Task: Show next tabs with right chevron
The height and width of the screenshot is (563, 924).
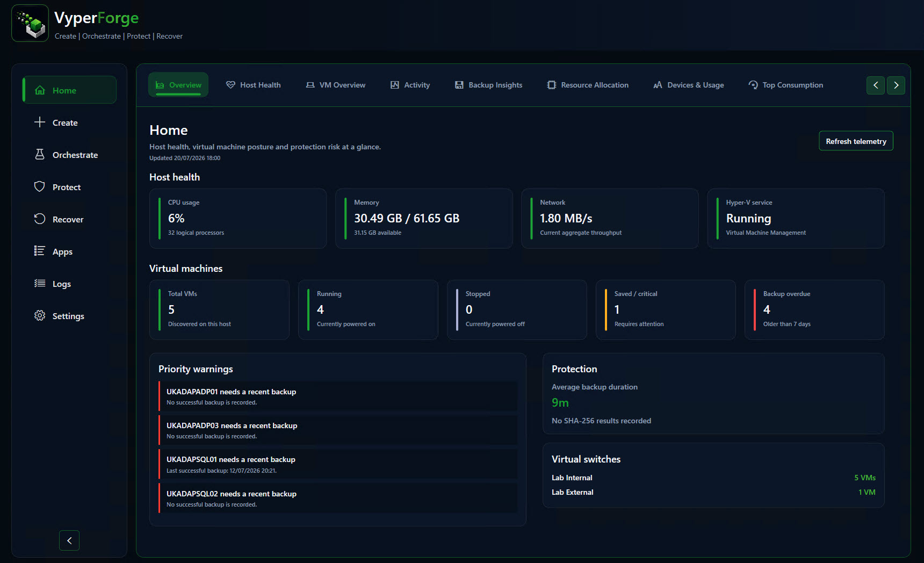Action: (x=896, y=85)
